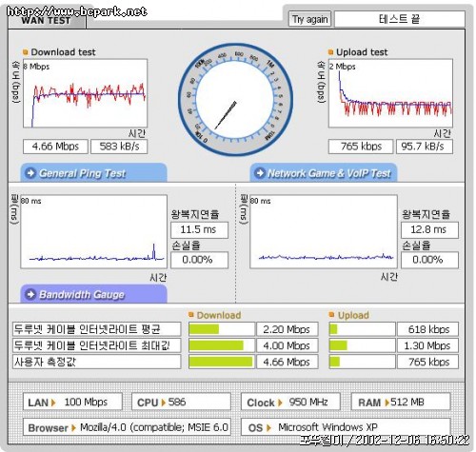The image size is (476, 452).
Task: Click the LAN 100 Mbps field
Action: pyautogui.click(x=72, y=402)
